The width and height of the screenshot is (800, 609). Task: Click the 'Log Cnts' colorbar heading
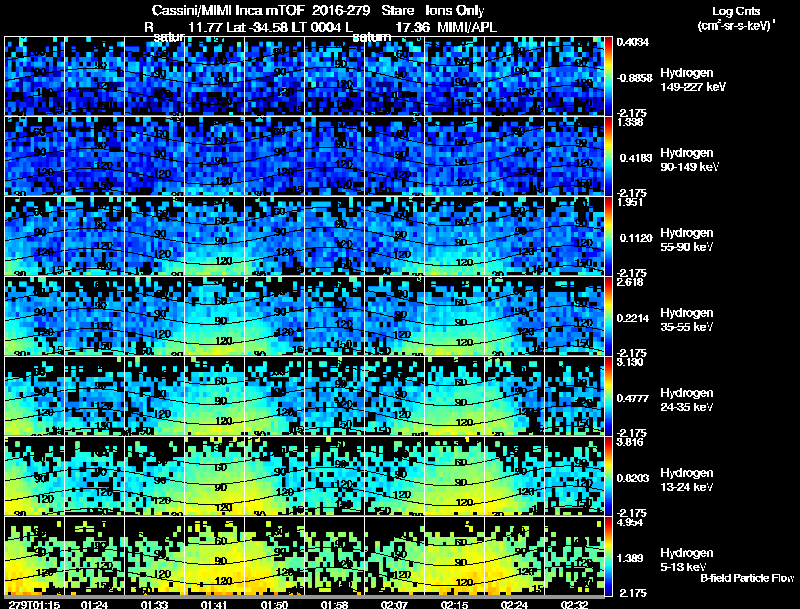(736, 11)
